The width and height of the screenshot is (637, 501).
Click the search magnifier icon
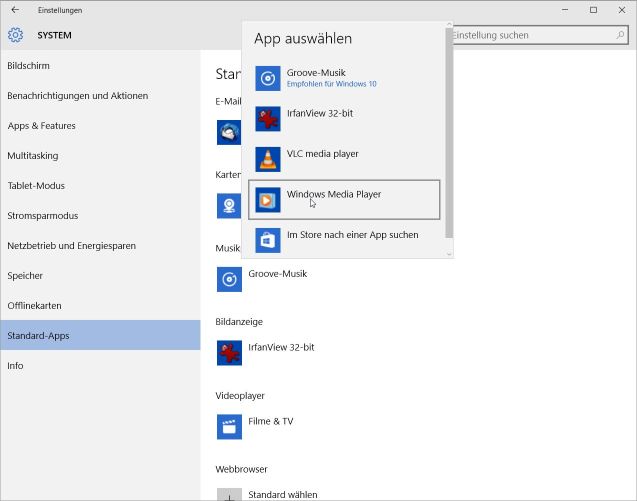[620, 35]
